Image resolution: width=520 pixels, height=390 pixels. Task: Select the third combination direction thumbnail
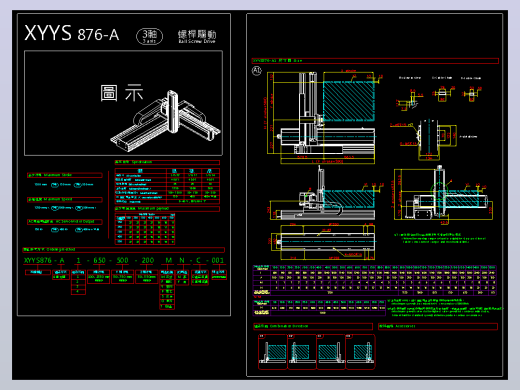tap(331, 352)
